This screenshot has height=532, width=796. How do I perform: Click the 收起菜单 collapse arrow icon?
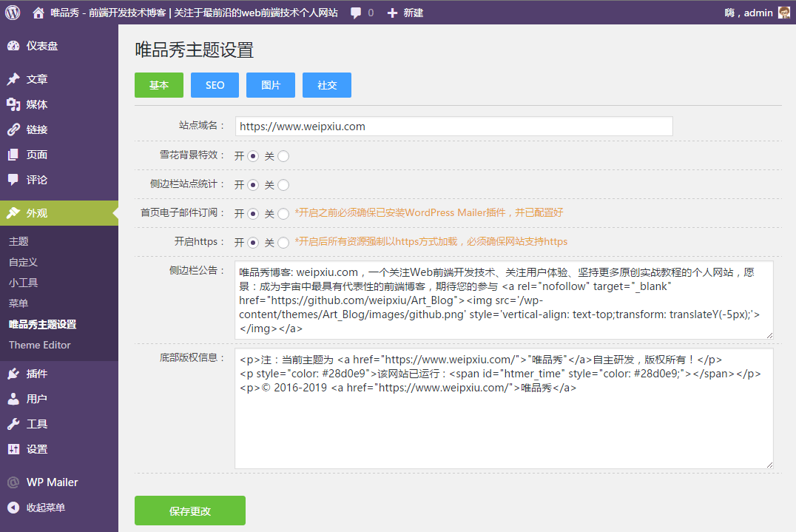tap(13, 508)
